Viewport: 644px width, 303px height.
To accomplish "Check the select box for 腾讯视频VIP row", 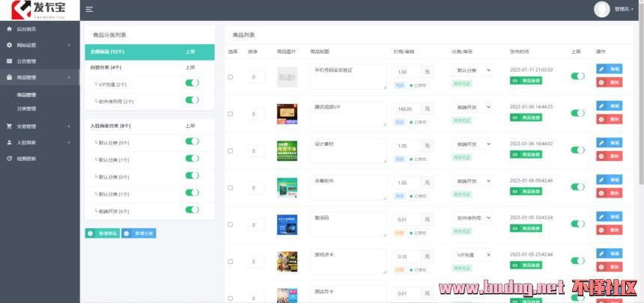I will tap(230, 114).
